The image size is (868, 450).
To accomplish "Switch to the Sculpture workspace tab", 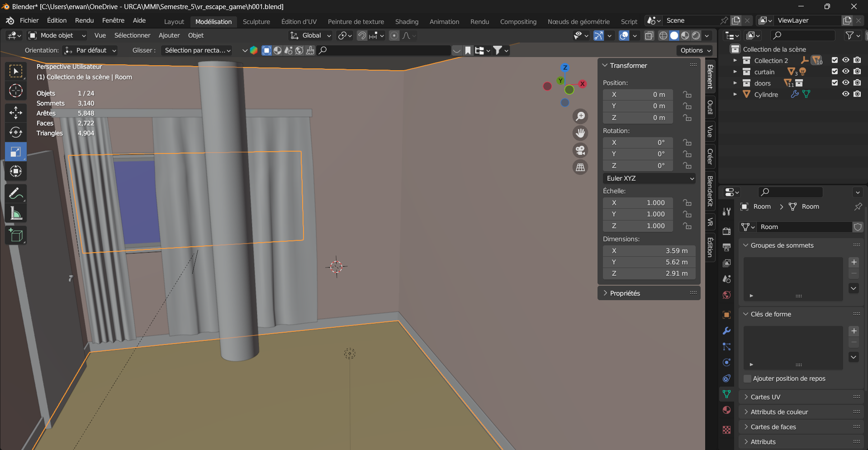I will point(256,22).
